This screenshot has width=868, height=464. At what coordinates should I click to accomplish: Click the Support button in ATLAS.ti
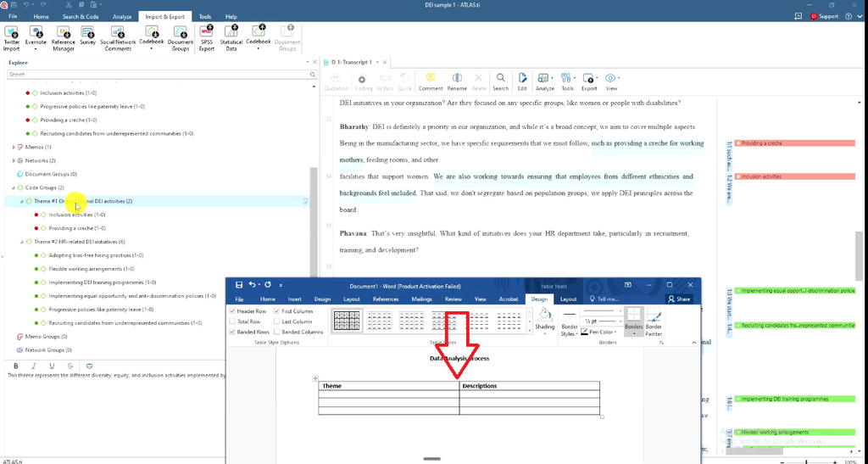click(824, 17)
